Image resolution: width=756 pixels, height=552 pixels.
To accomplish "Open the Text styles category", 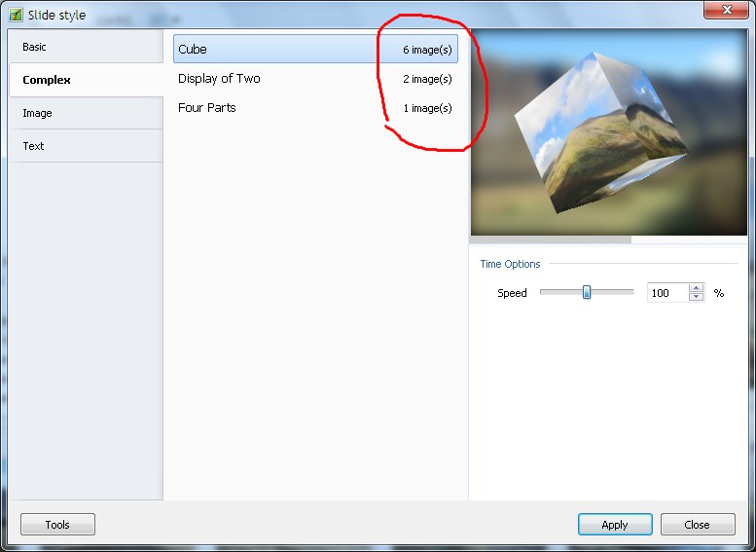I will [x=86, y=146].
